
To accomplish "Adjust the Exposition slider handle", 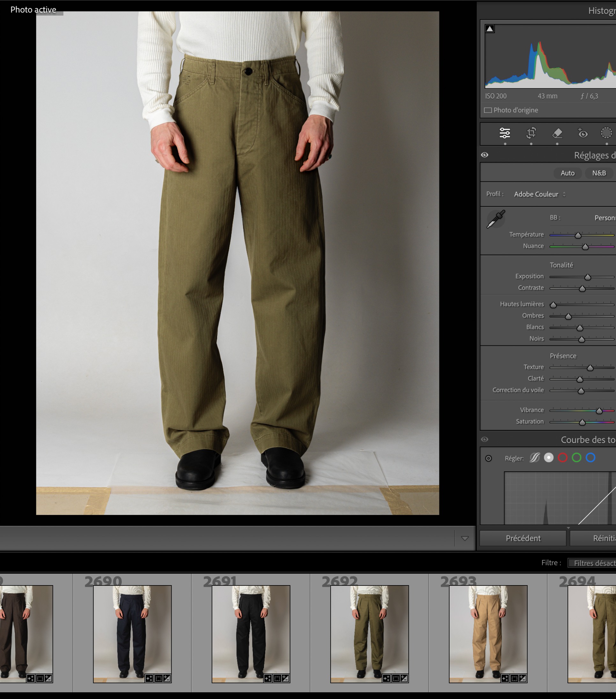I will pos(587,277).
